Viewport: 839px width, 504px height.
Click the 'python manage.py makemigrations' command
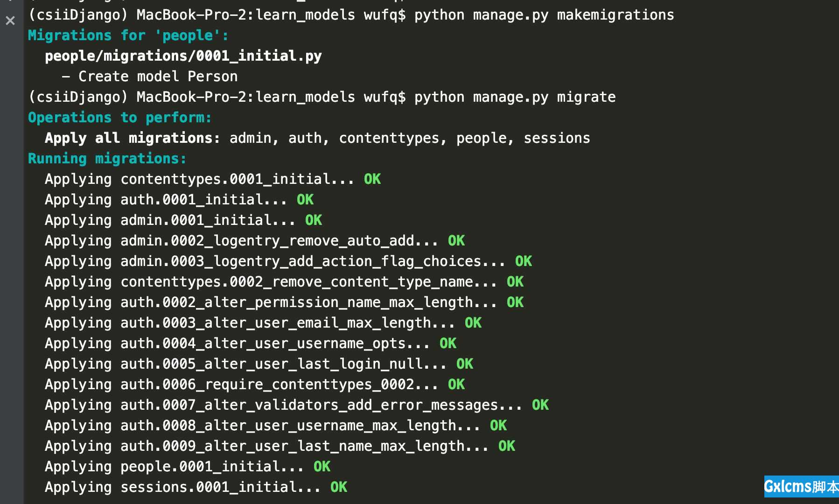point(544,15)
